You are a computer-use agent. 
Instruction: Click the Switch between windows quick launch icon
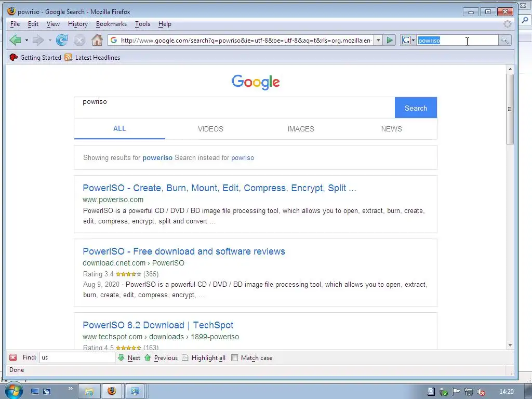[x=47, y=392]
